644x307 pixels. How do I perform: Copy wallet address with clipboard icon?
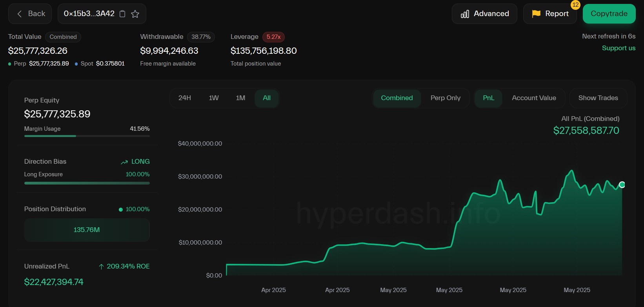pos(122,14)
